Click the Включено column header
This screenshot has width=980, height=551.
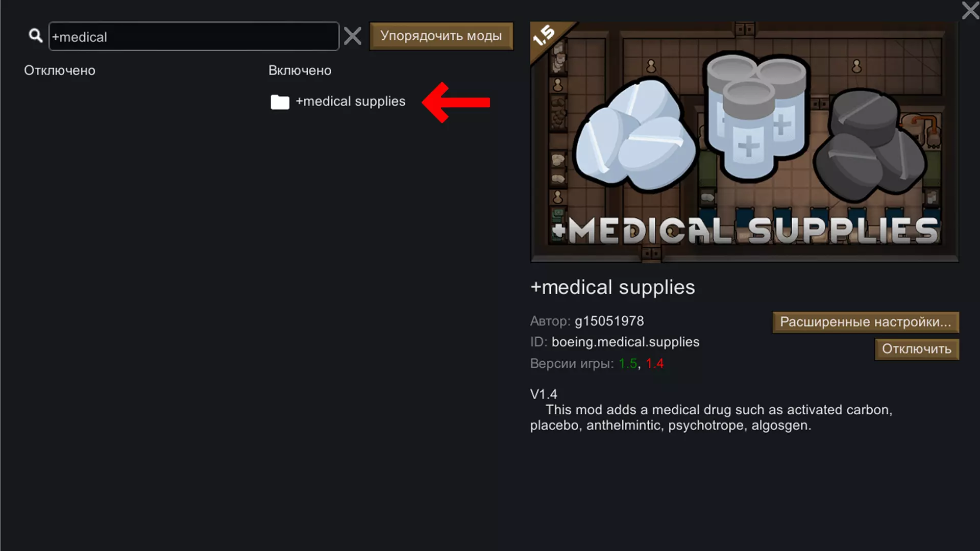pyautogui.click(x=300, y=70)
